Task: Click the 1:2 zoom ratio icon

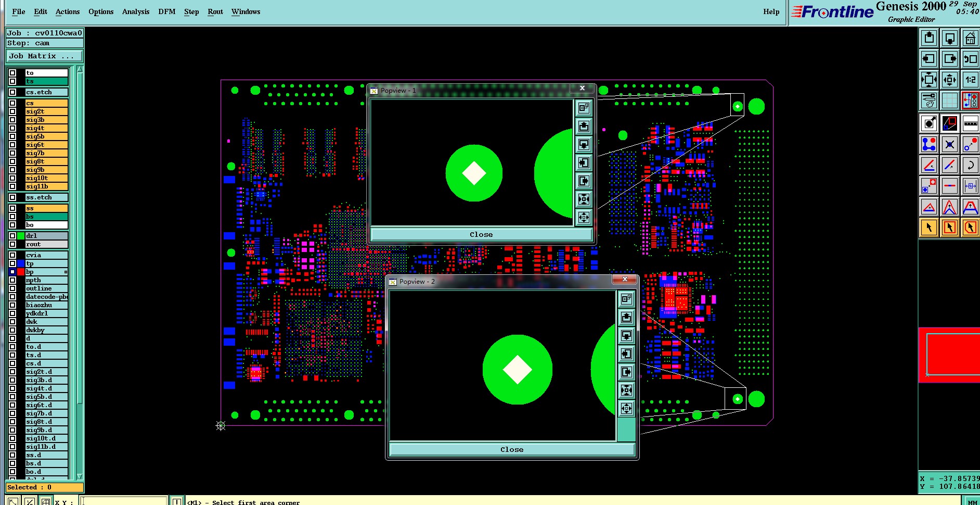Action: [970, 80]
